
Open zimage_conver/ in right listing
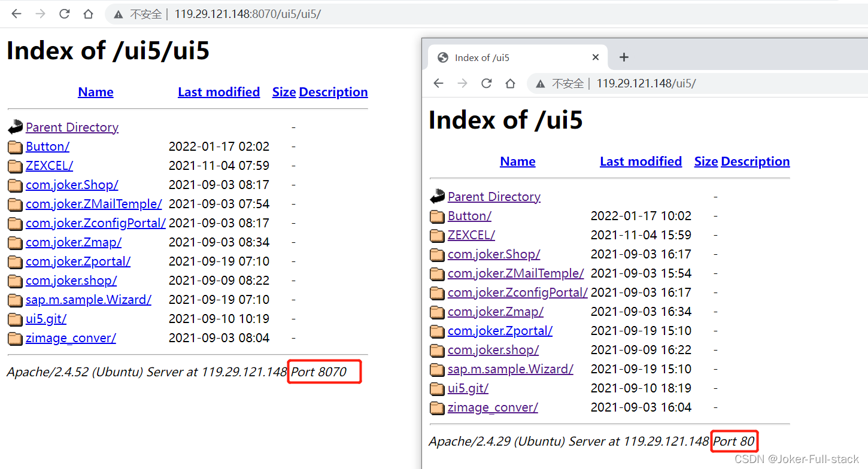[x=493, y=407]
